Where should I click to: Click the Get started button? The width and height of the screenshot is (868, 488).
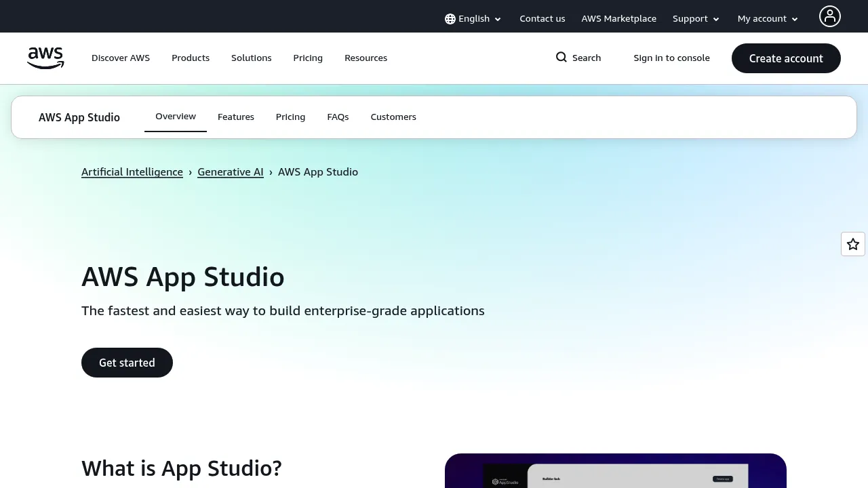pyautogui.click(x=127, y=363)
